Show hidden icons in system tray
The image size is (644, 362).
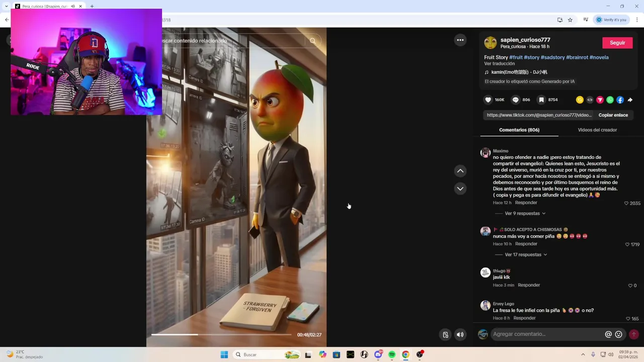[x=583, y=354]
